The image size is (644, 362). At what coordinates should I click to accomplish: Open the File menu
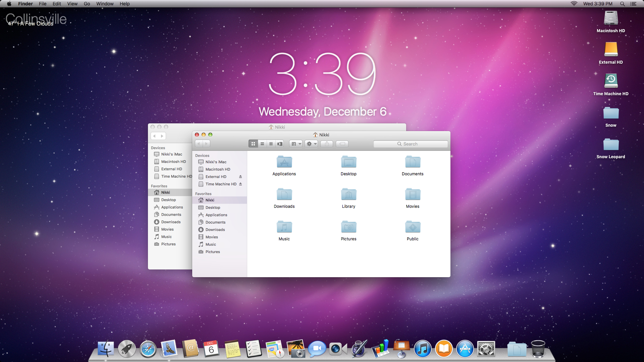[x=43, y=4]
